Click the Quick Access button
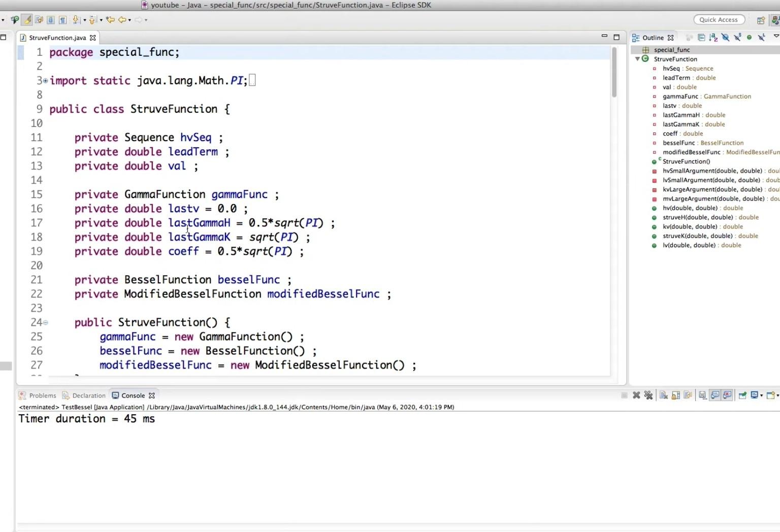Viewport: 780px width, 532px height. point(719,19)
